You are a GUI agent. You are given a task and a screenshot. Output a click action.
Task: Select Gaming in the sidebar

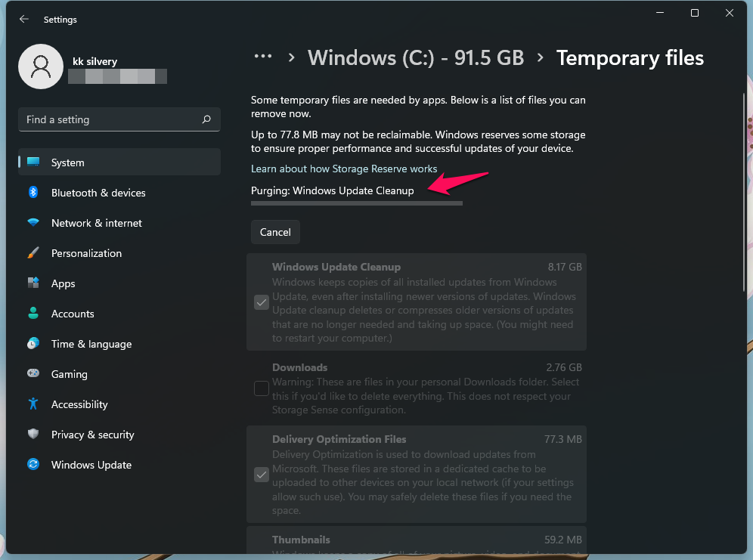click(119, 374)
